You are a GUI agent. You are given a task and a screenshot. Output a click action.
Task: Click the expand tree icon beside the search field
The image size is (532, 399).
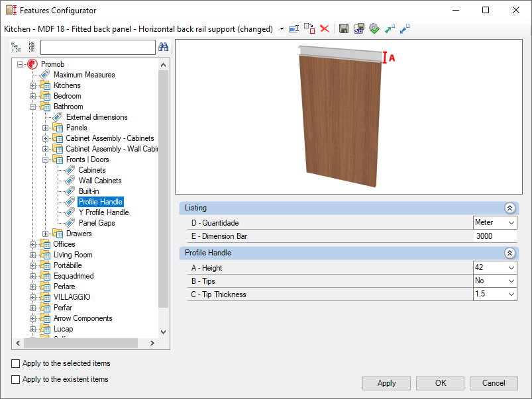[x=16, y=47]
